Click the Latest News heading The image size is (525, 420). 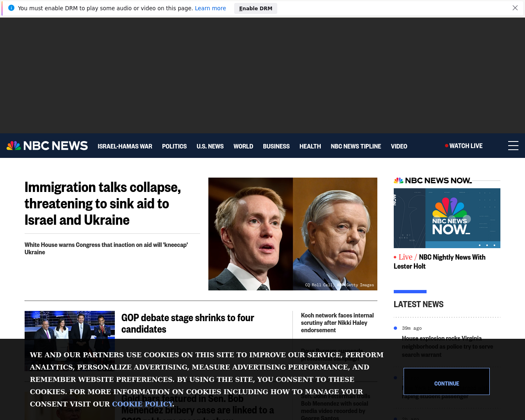coord(418,304)
